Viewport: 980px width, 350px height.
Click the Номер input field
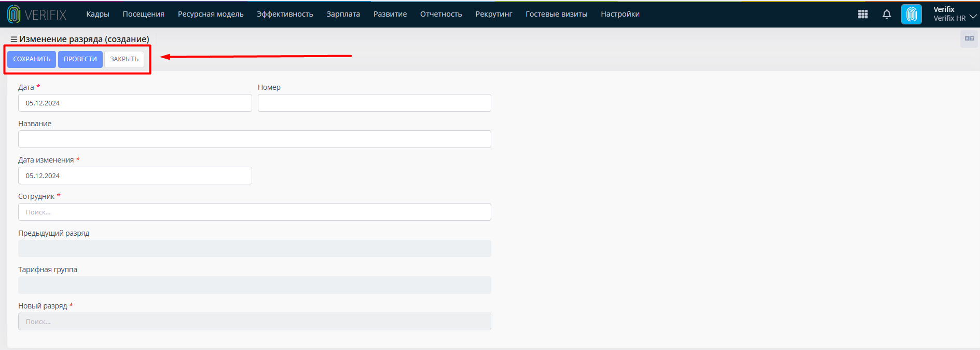(x=375, y=103)
